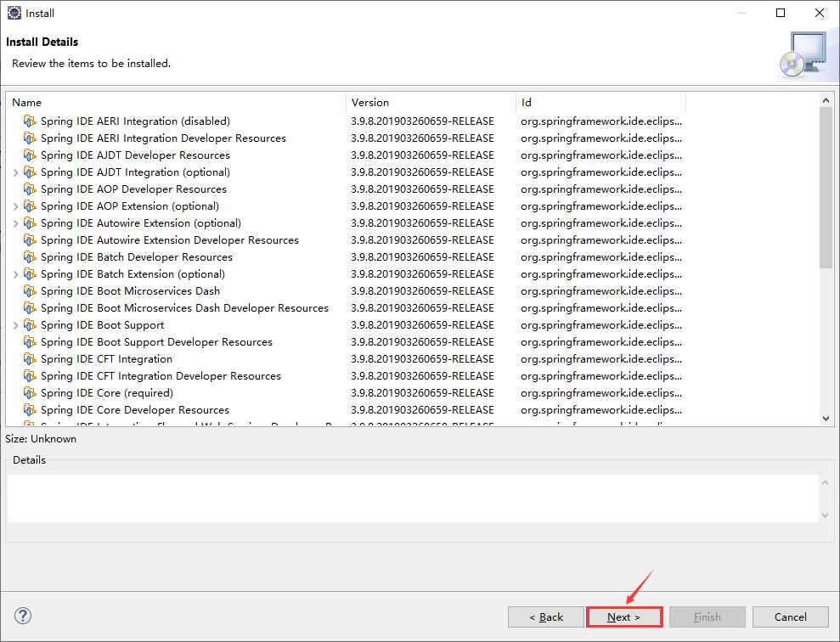Screen dimensions: 840x642
Task: Click the list scrollbar down arrow
Action: [826, 419]
